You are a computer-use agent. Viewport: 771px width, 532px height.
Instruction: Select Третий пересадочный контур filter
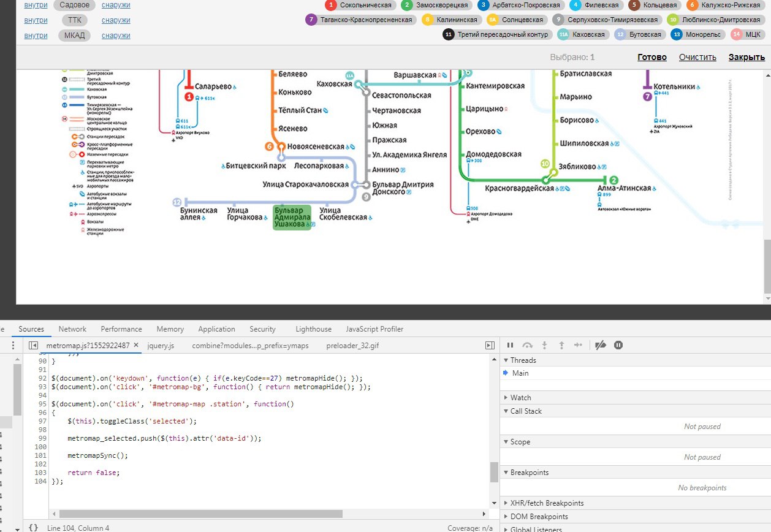[498, 35]
